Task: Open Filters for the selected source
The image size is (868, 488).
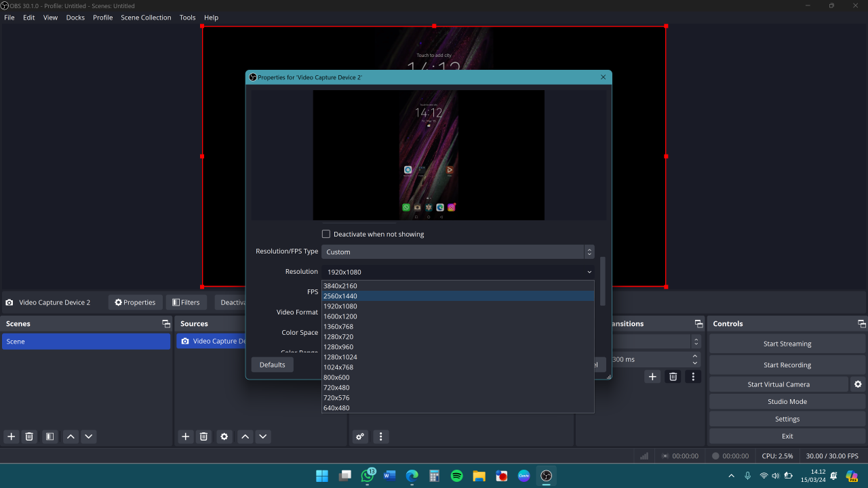Action: click(186, 302)
